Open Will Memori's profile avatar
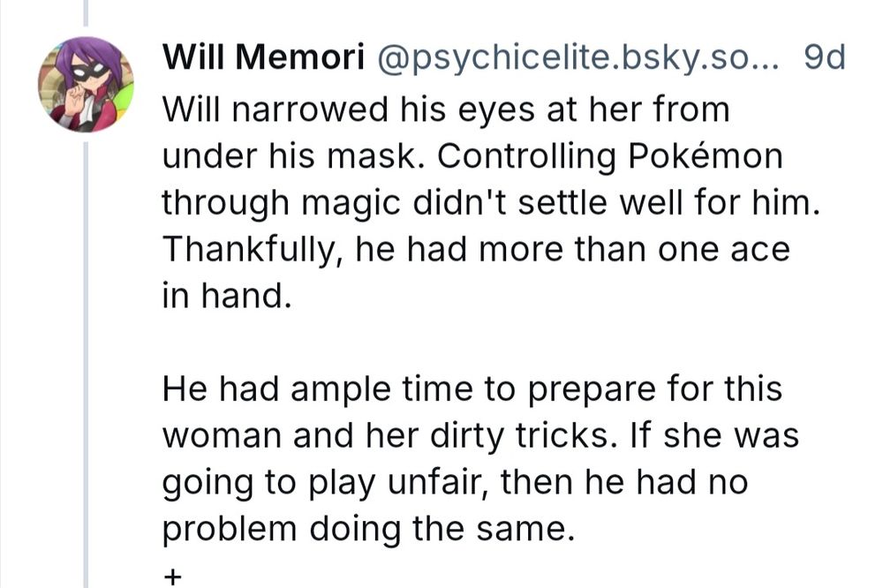Screen dimensions: 883x588 [86, 85]
